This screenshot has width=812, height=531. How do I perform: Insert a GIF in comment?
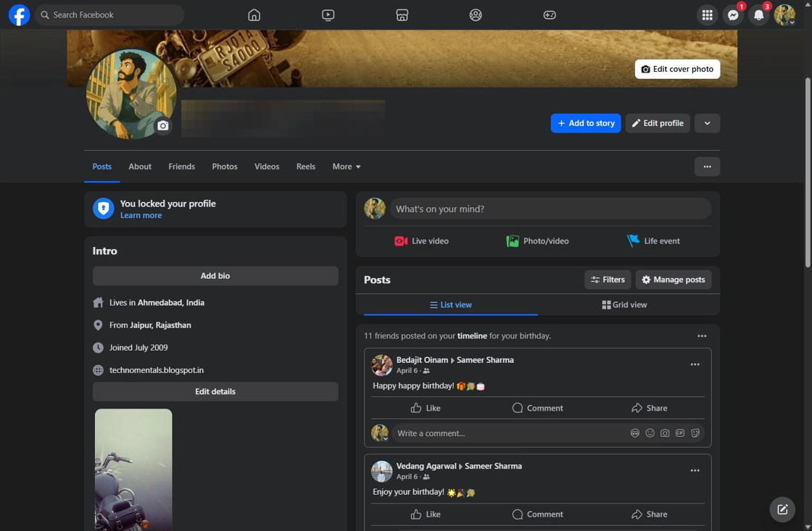(x=680, y=433)
